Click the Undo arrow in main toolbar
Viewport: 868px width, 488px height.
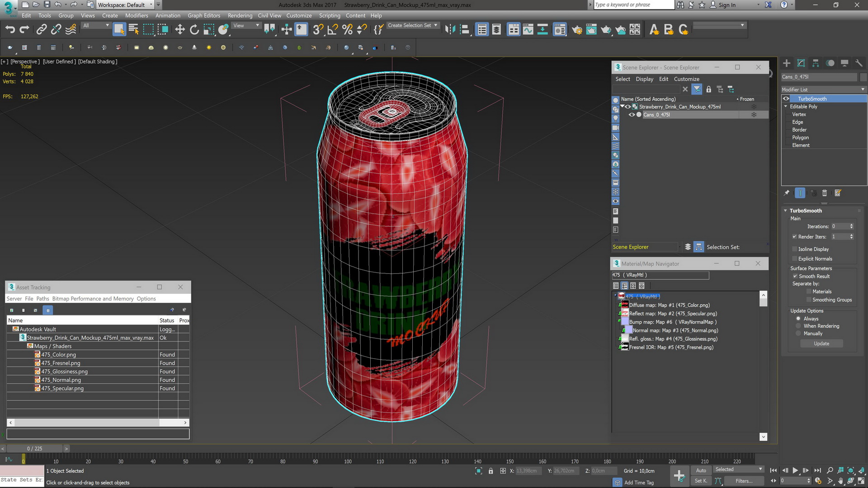point(10,30)
